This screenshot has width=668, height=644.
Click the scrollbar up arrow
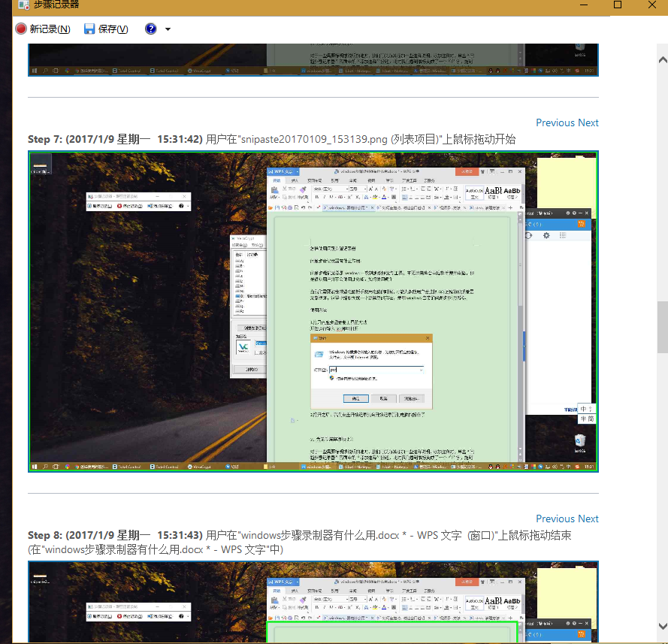[x=662, y=59]
